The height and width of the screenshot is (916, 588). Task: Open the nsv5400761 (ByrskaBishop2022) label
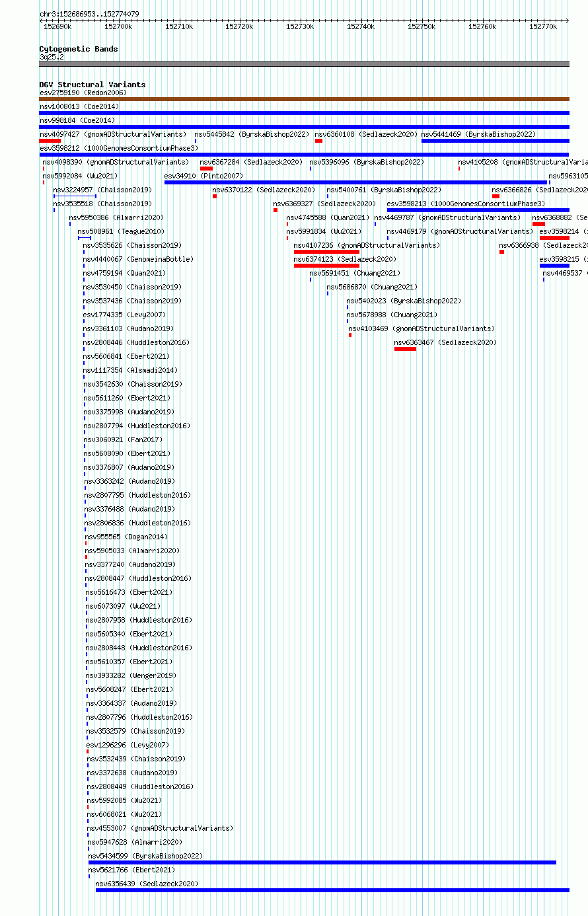click(x=384, y=190)
